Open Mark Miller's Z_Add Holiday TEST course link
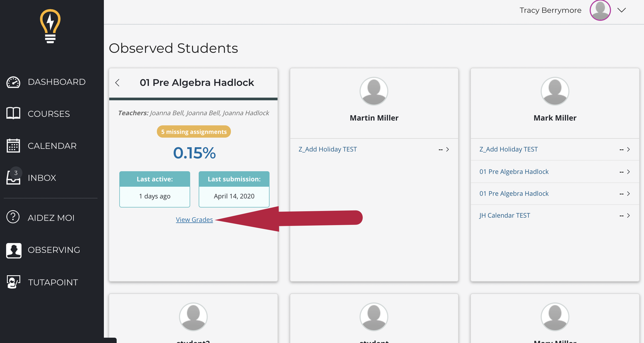 [509, 149]
